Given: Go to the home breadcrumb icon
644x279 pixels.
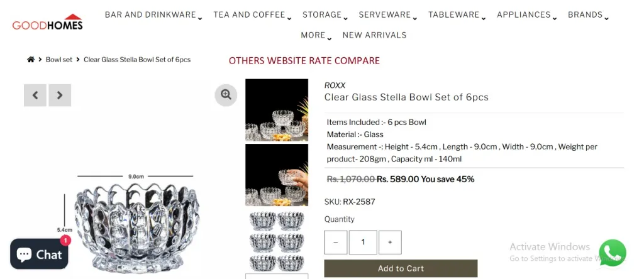Looking at the screenshot, I should [31, 60].
